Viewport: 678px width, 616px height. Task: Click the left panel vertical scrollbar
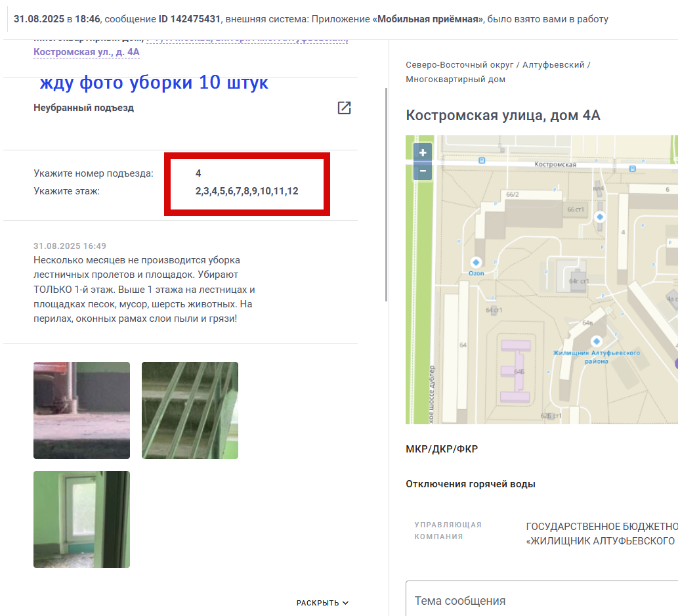pos(386,194)
